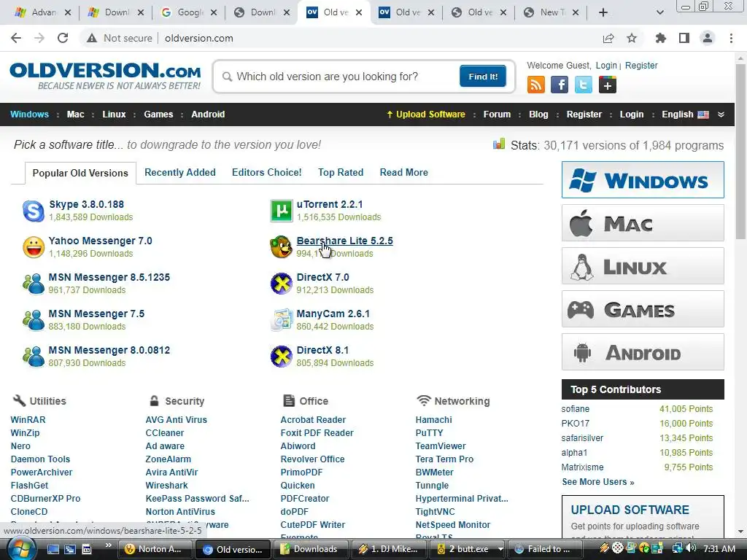The height and width of the screenshot is (560, 747).
Task: Click the MSN Messenger 8.0.0812 icon
Action: click(x=34, y=357)
